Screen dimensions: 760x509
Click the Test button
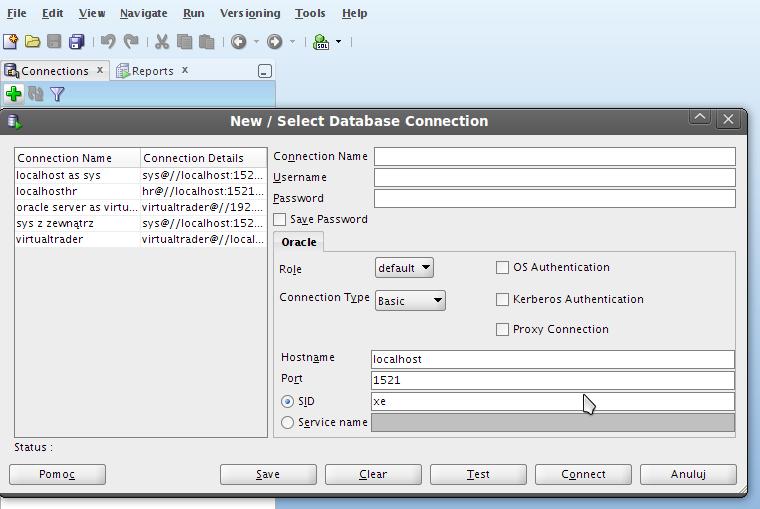click(478, 474)
